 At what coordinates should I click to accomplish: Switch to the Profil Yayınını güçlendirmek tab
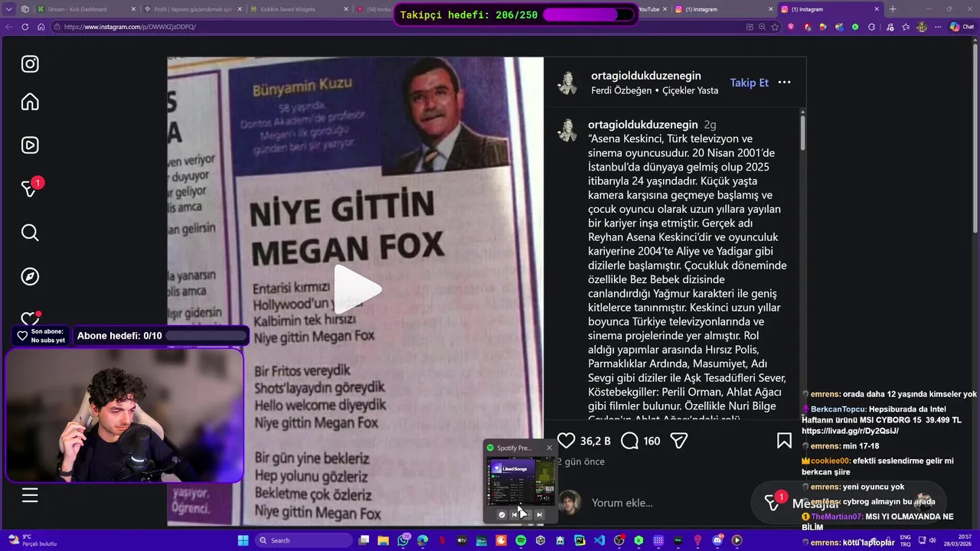[191, 9]
